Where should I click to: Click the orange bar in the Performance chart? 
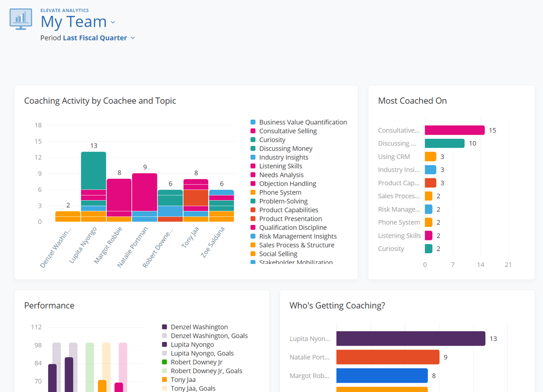click(x=102, y=386)
